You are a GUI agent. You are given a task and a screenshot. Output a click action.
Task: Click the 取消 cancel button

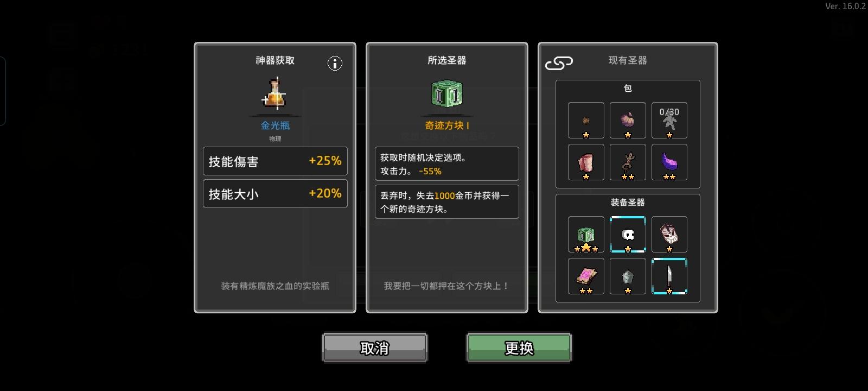[375, 348]
